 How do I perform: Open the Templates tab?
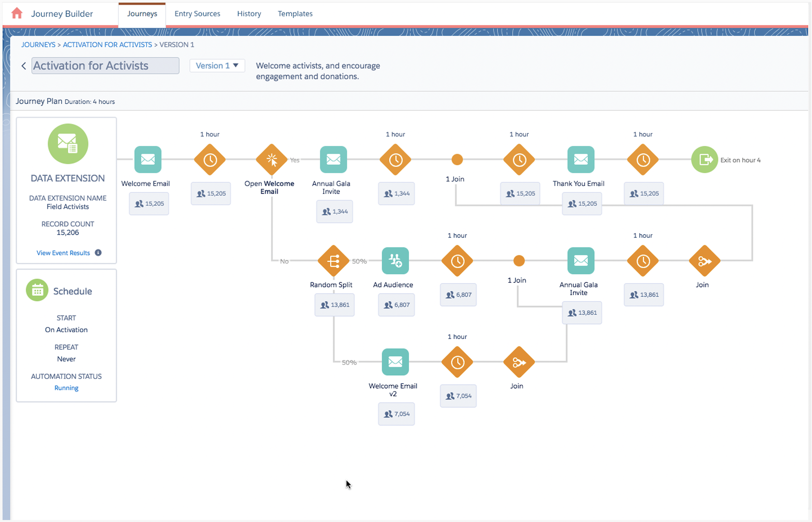coord(295,14)
